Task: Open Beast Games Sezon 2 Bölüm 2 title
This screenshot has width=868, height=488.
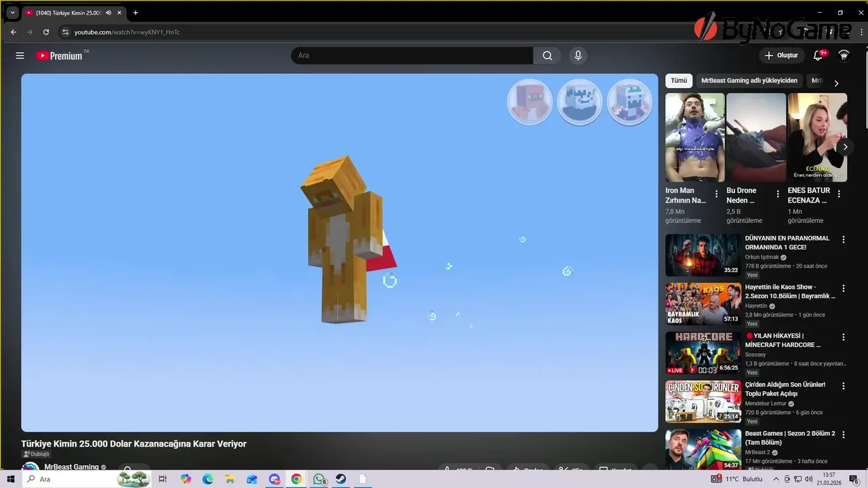Action: (x=790, y=438)
